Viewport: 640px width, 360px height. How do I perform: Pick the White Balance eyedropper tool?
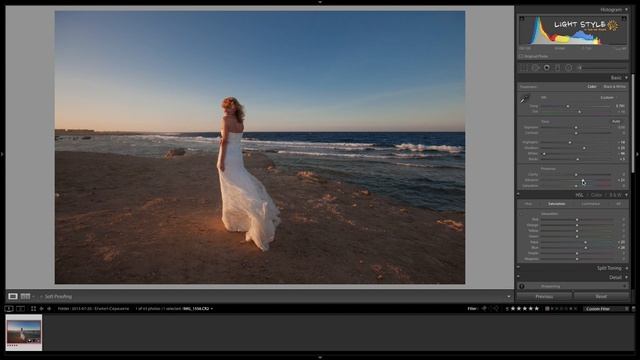click(x=524, y=99)
